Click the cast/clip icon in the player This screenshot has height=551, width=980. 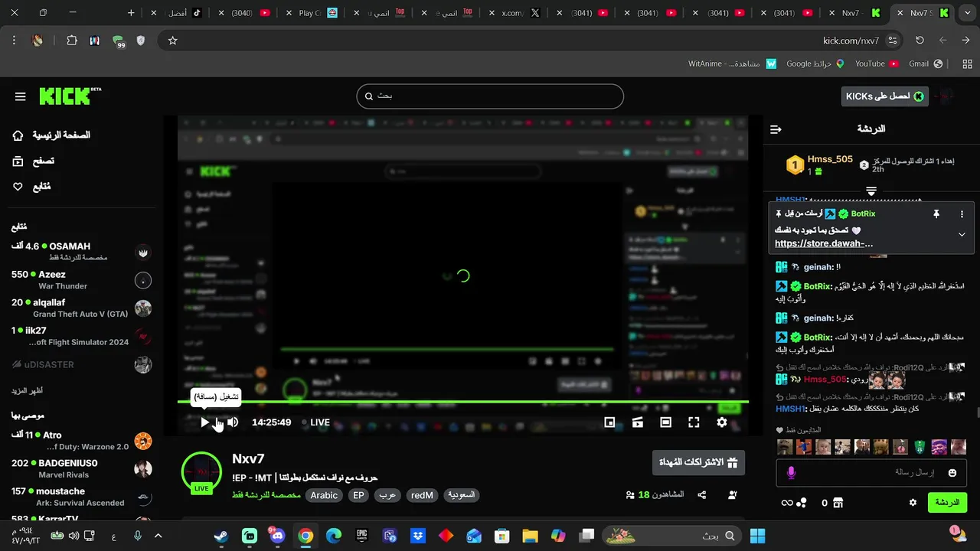click(637, 422)
